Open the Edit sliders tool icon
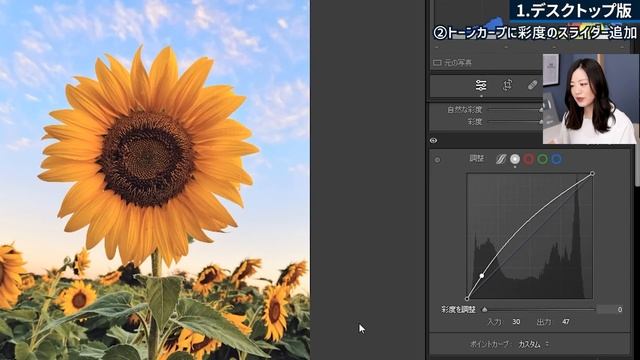 point(481,85)
